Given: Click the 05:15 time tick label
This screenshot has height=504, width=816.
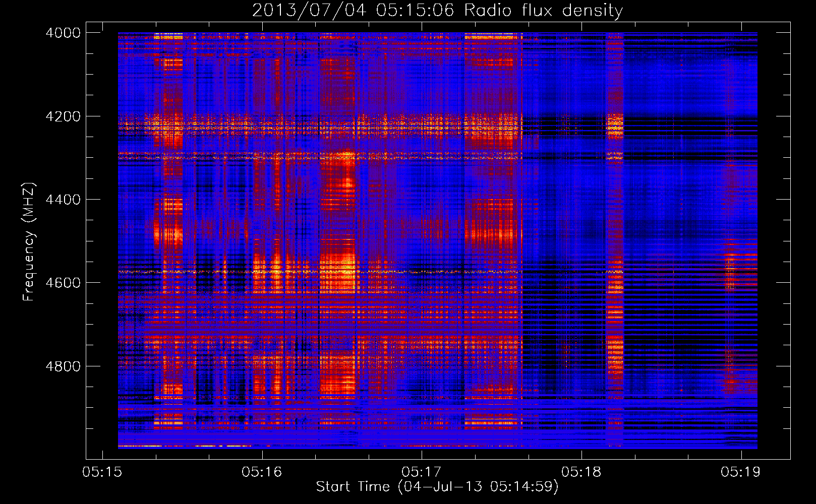Looking at the screenshot, I should tap(102, 472).
